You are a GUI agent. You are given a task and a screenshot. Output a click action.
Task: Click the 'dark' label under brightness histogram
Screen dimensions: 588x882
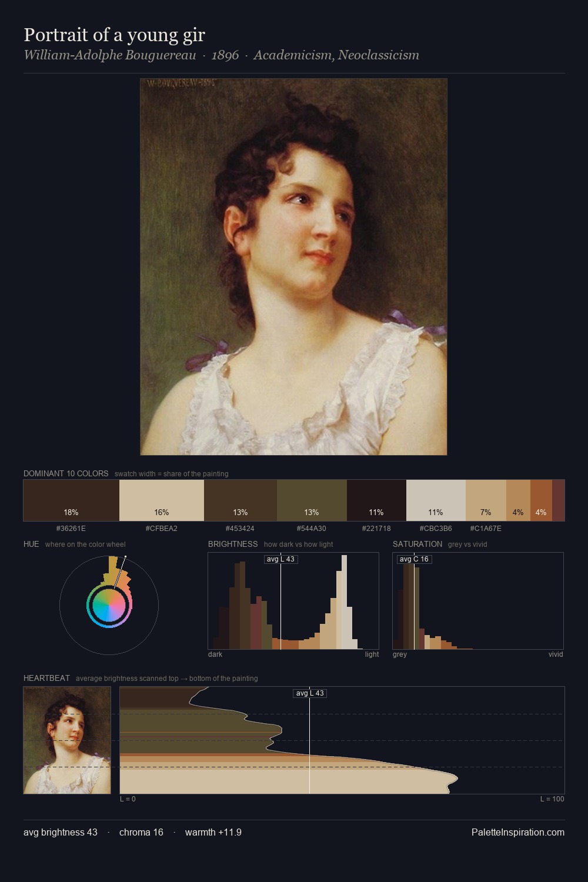click(x=215, y=654)
